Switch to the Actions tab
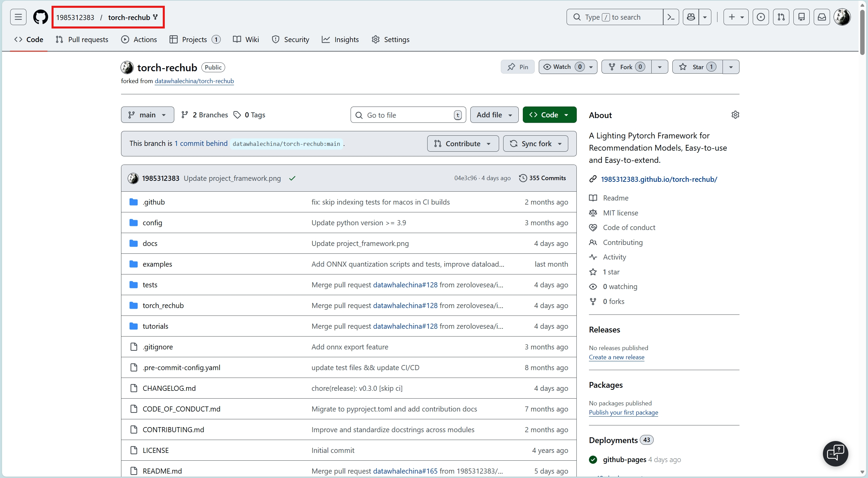Screen dimensions: 868x478 [x=139, y=39]
